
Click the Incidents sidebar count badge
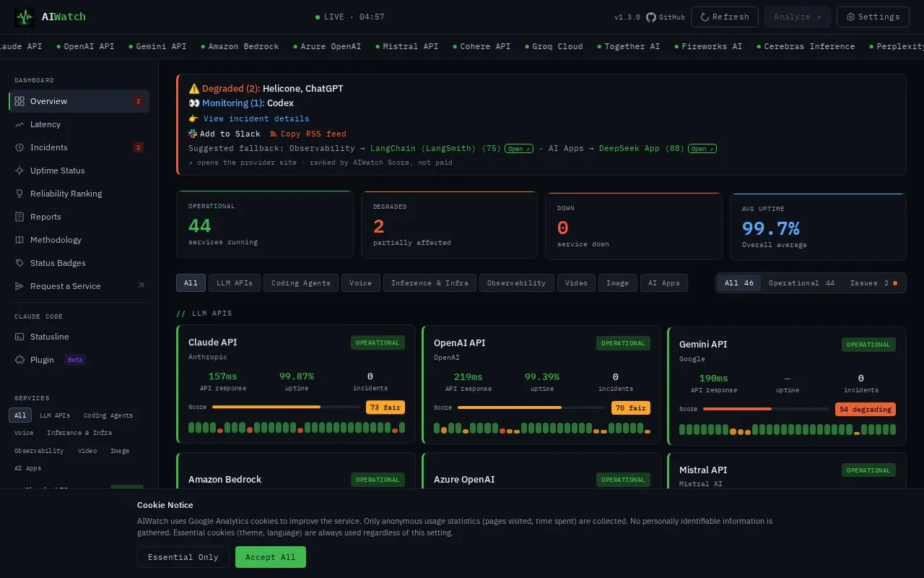pos(138,147)
